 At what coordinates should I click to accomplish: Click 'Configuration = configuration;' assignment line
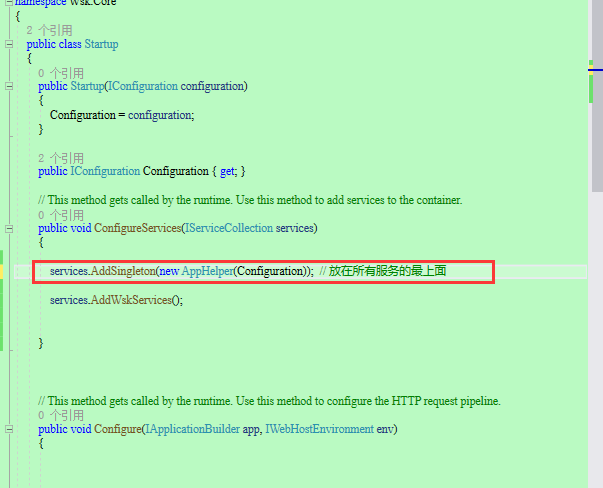[122, 115]
